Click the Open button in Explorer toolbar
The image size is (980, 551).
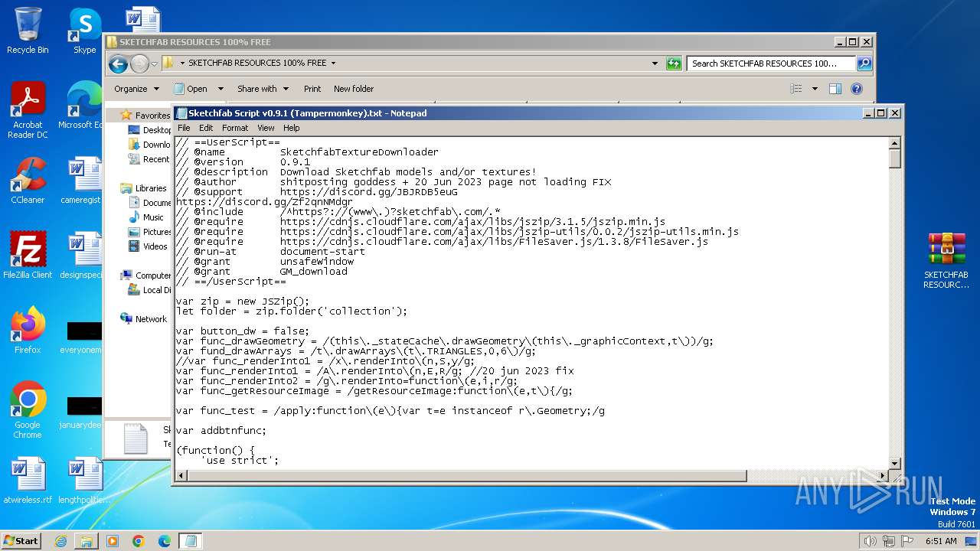click(x=190, y=89)
